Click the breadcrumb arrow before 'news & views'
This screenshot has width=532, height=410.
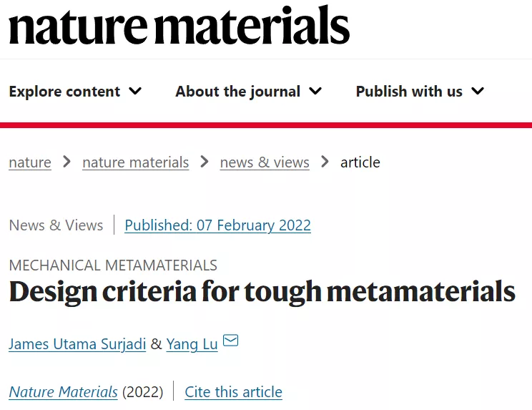point(205,162)
